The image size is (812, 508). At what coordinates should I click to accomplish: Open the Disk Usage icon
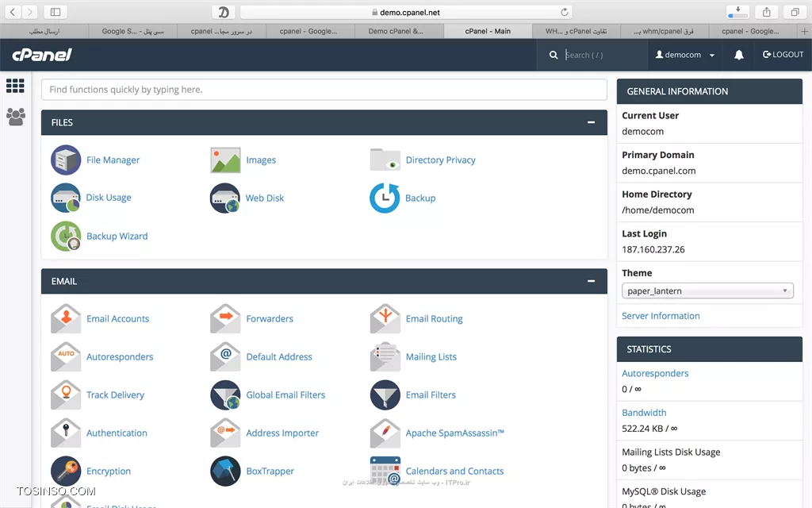(x=66, y=198)
